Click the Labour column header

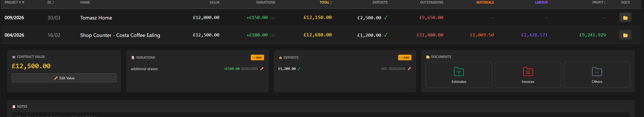(541, 3)
